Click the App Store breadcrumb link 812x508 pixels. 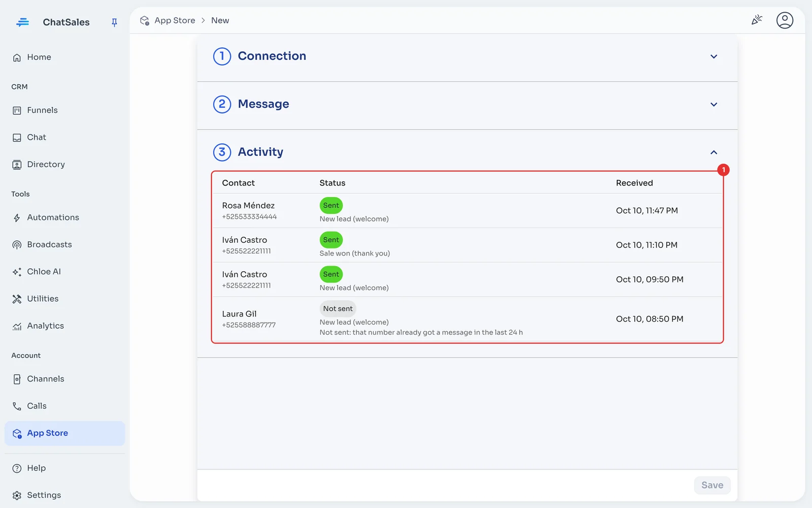click(175, 20)
